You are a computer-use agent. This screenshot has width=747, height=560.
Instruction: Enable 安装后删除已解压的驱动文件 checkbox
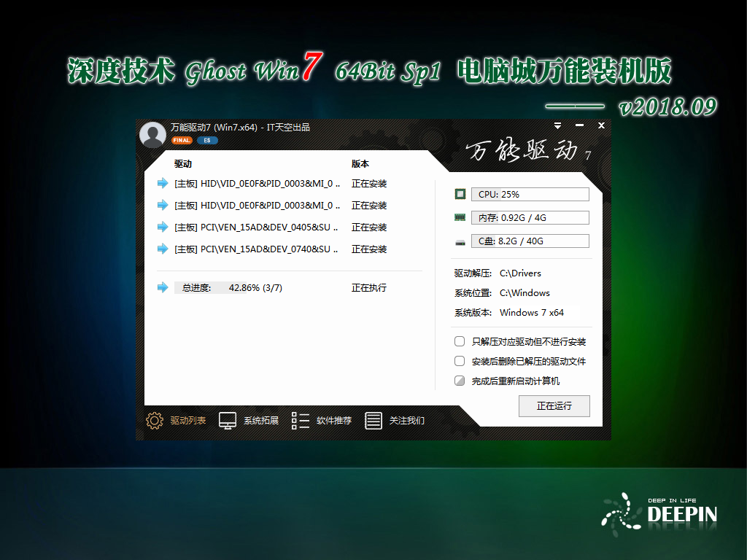tap(460, 361)
